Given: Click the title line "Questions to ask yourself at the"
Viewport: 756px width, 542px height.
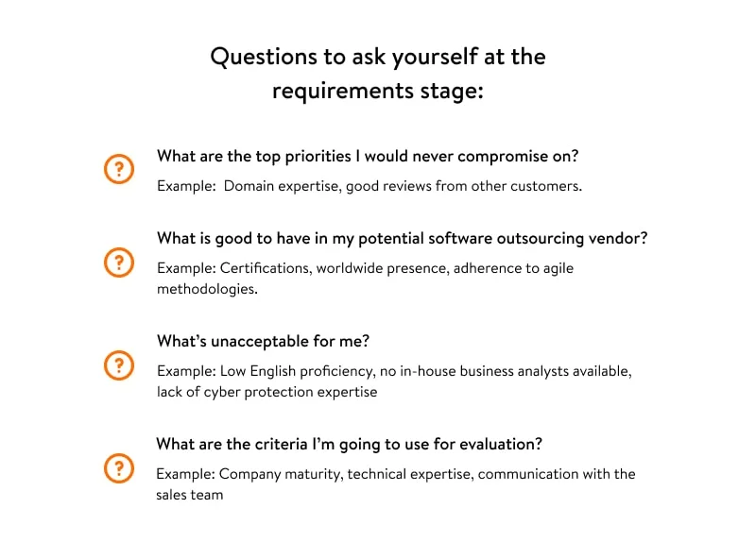Looking at the screenshot, I should click(x=378, y=57).
